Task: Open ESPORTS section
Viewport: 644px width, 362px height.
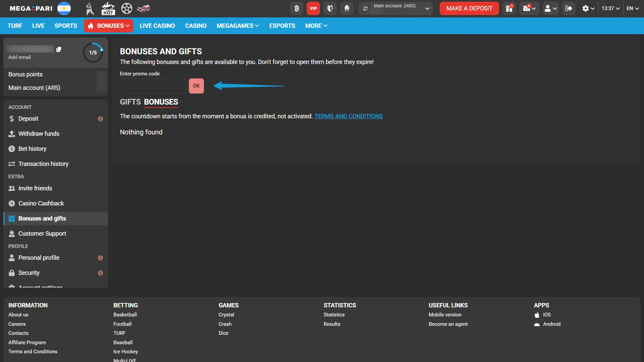Action: [x=282, y=26]
